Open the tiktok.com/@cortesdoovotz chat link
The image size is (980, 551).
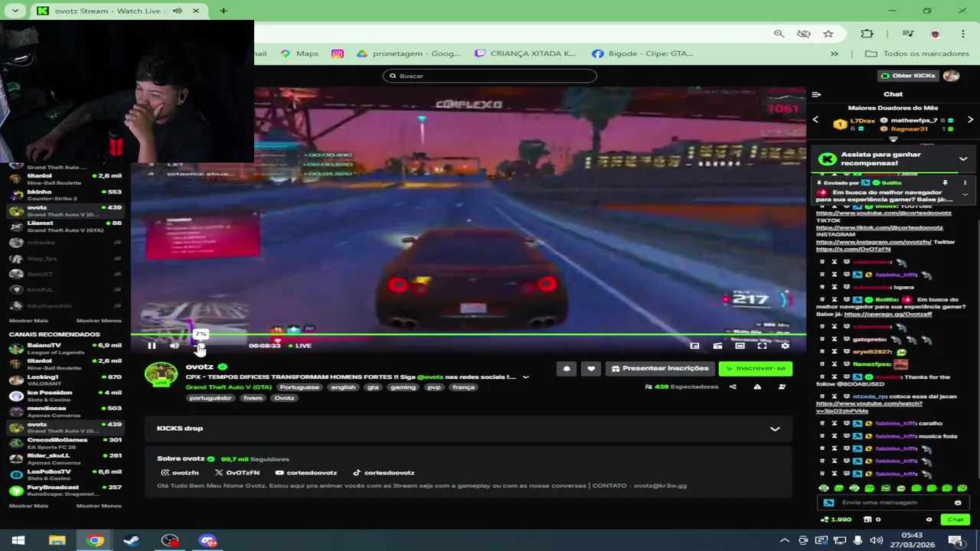tap(880, 227)
